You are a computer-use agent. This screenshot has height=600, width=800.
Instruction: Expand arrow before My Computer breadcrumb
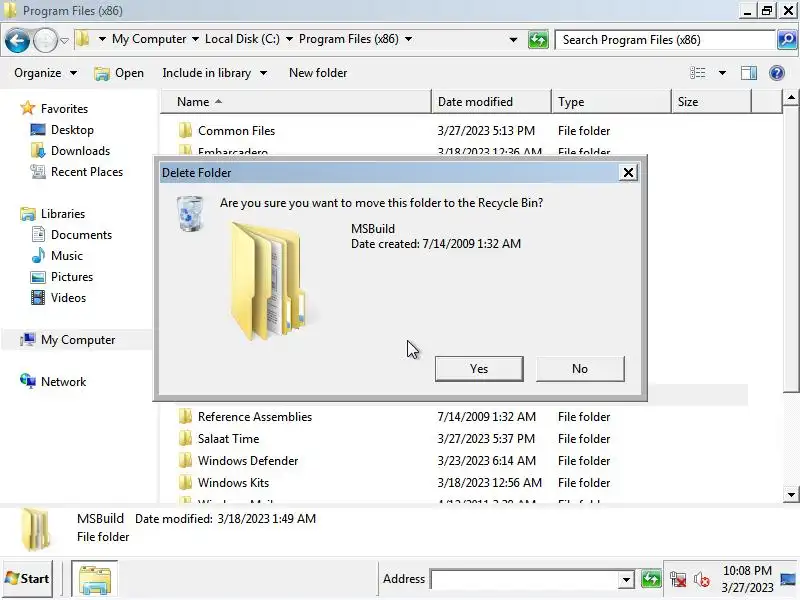[102, 39]
